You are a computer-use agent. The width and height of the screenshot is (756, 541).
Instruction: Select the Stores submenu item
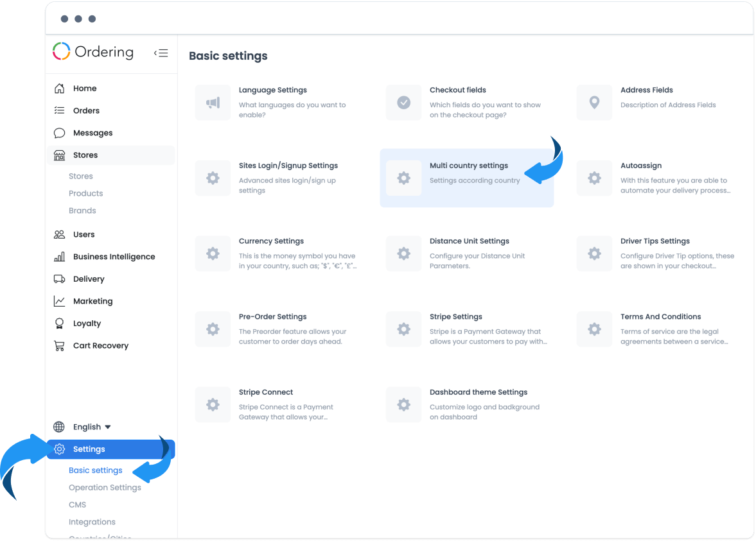click(x=80, y=176)
